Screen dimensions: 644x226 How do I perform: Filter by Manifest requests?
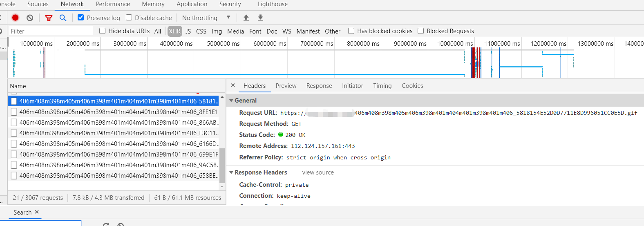[308, 31]
